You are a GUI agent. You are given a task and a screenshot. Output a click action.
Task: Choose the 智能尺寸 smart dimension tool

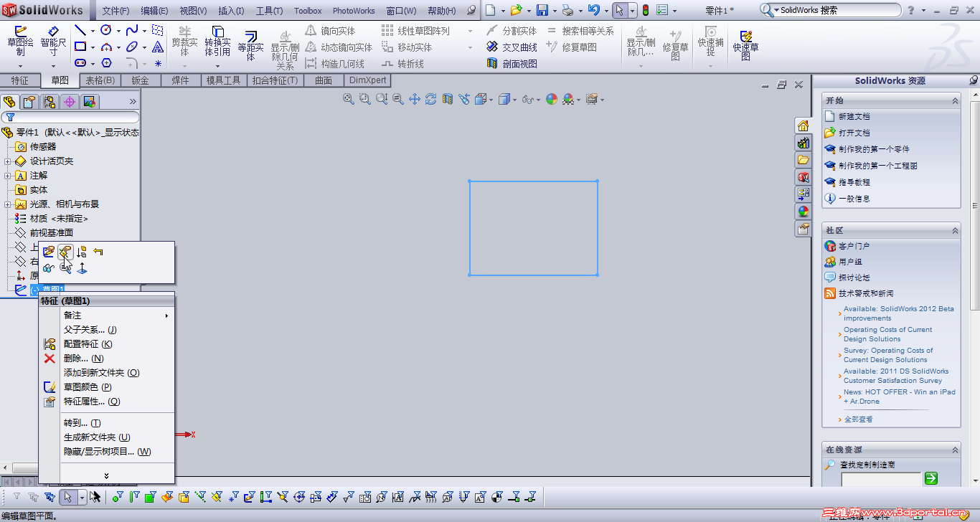click(x=53, y=42)
